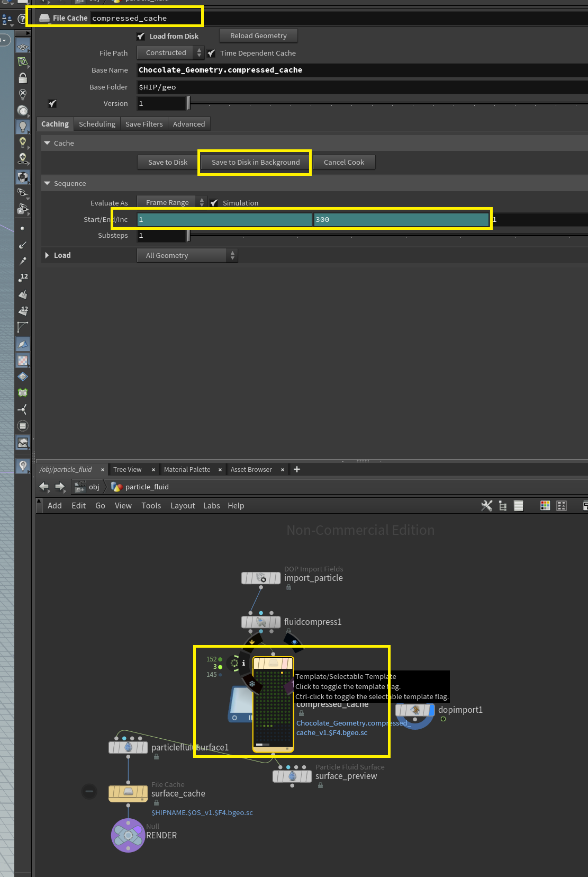Click the construction plane icon in viewport sidebar
Viewport: 588px width, 877px height.
tap(23, 62)
